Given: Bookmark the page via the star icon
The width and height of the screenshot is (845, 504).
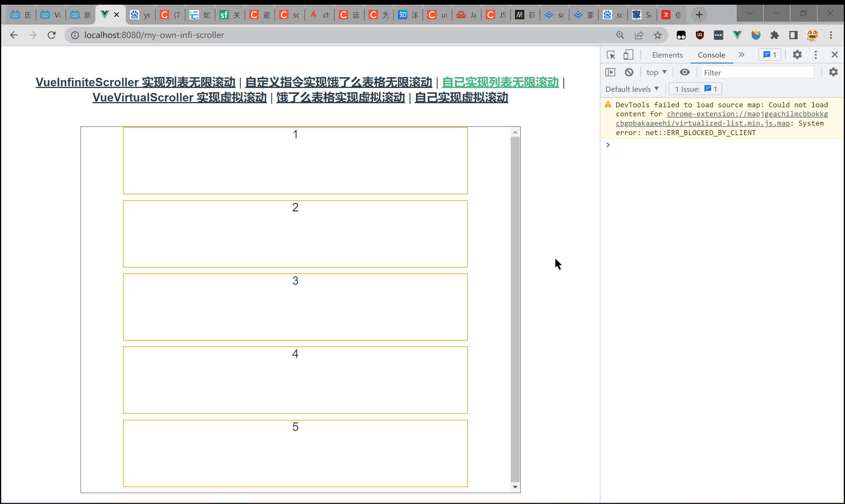Looking at the screenshot, I should (x=658, y=35).
